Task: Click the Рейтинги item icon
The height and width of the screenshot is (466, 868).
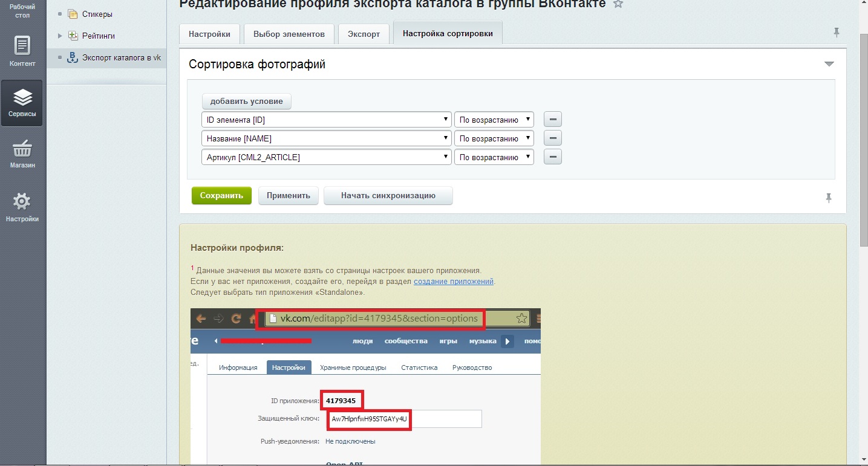Action: pyautogui.click(x=72, y=36)
